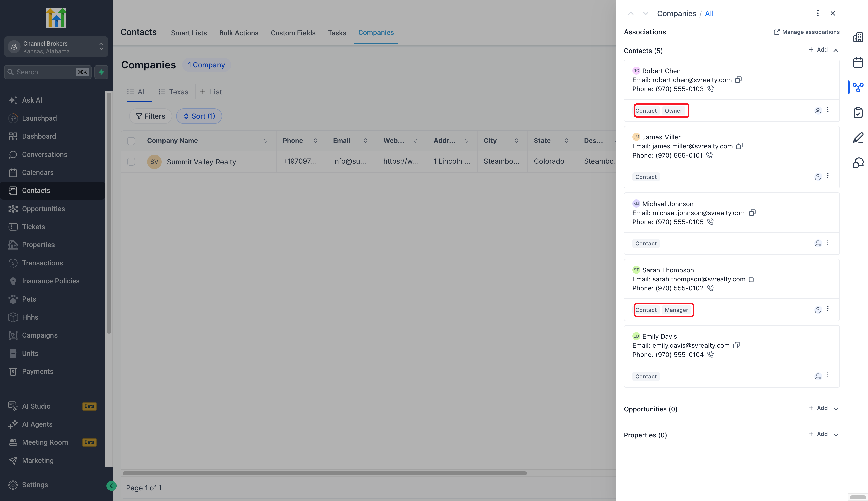The width and height of the screenshot is (868, 501).
Task: Sort by Company Name column
Action: pos(265,141)
